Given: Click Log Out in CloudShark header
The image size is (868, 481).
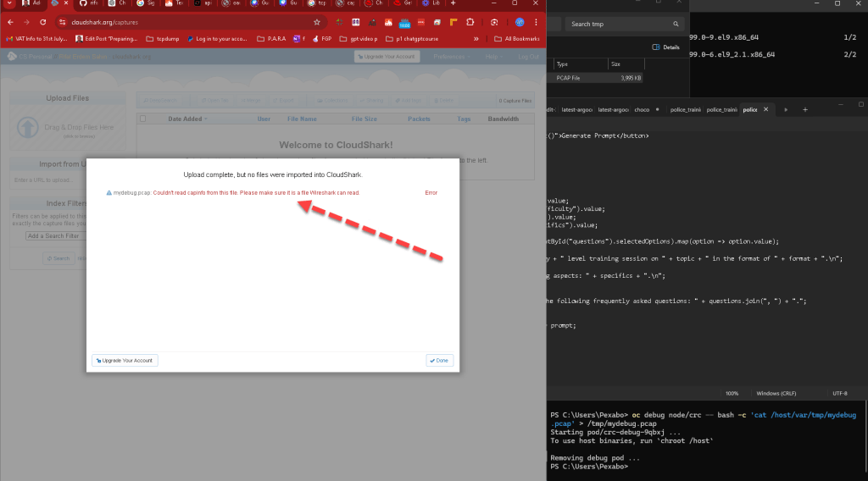Looking at the screenshot, I should [528, 57].
